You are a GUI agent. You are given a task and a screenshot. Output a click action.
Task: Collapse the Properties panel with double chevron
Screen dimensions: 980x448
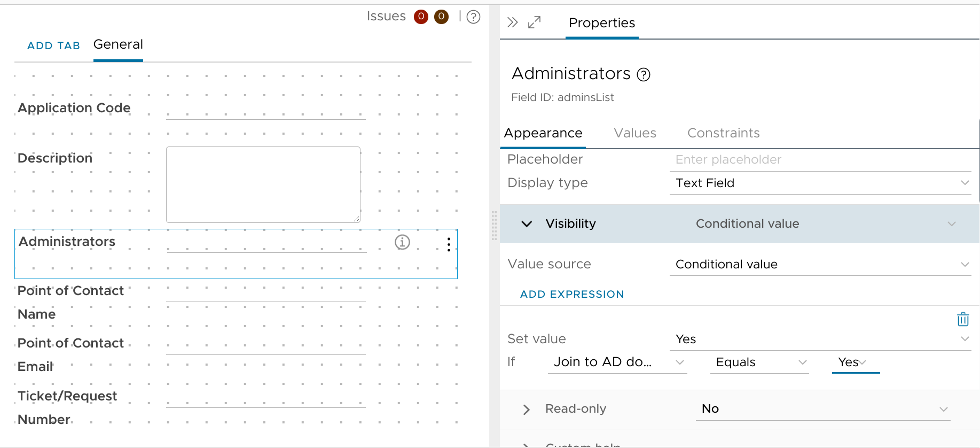tap(512, 22)
